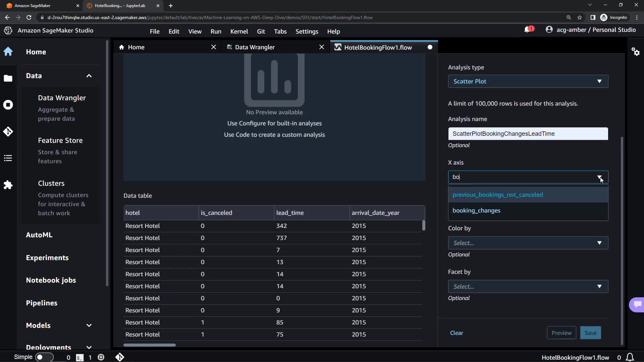
Task: Open the file browser folder icon
Action: 8,78
